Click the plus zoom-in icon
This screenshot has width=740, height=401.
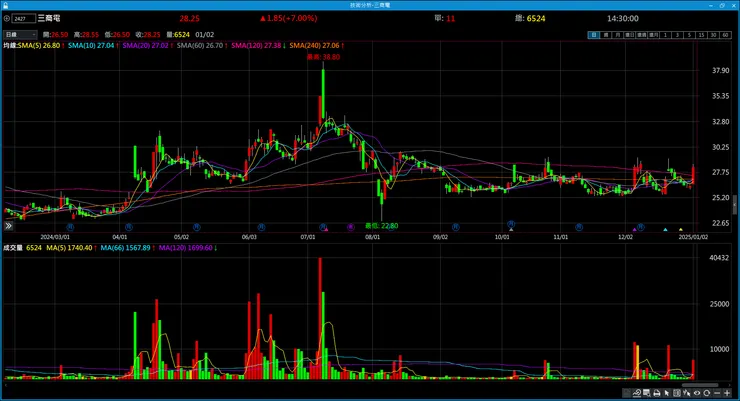[727, 393]
